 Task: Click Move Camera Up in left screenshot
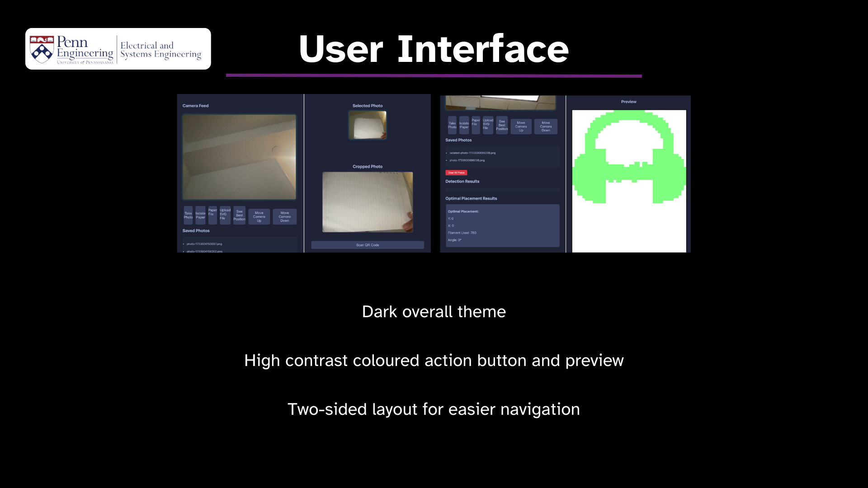point(259,216)
